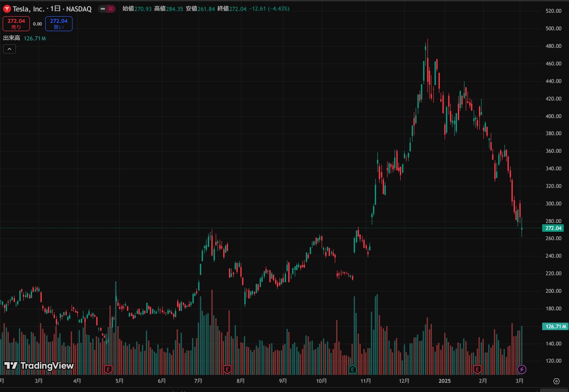This screenshot has width=569, height=392.
Task: Open the red earnings marker before 8月
Action: pyautogui.click(x=227, y=369)
